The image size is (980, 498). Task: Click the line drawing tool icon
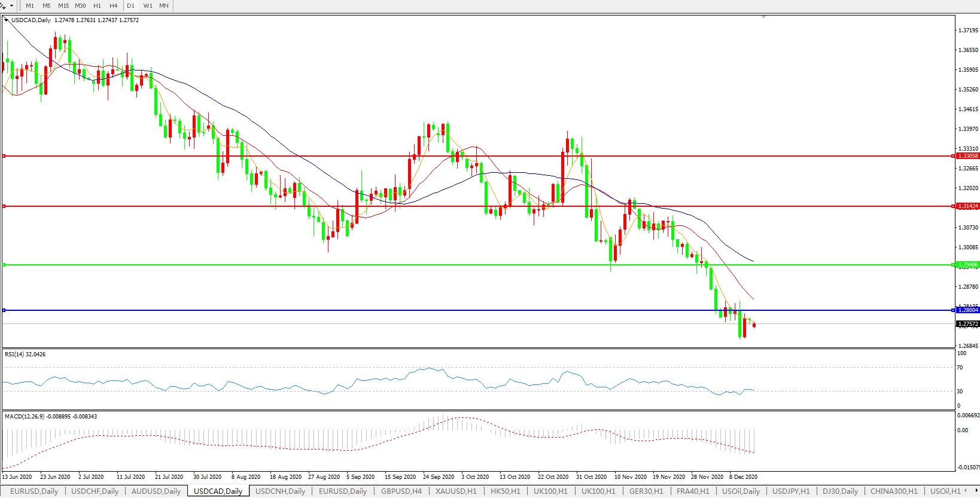click(x=4, y=6)
